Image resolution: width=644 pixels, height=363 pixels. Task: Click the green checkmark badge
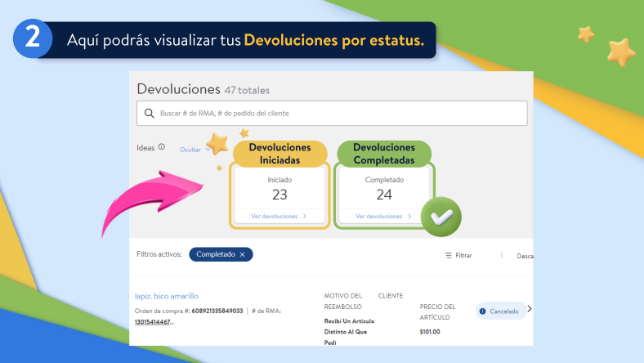point(441,216)
